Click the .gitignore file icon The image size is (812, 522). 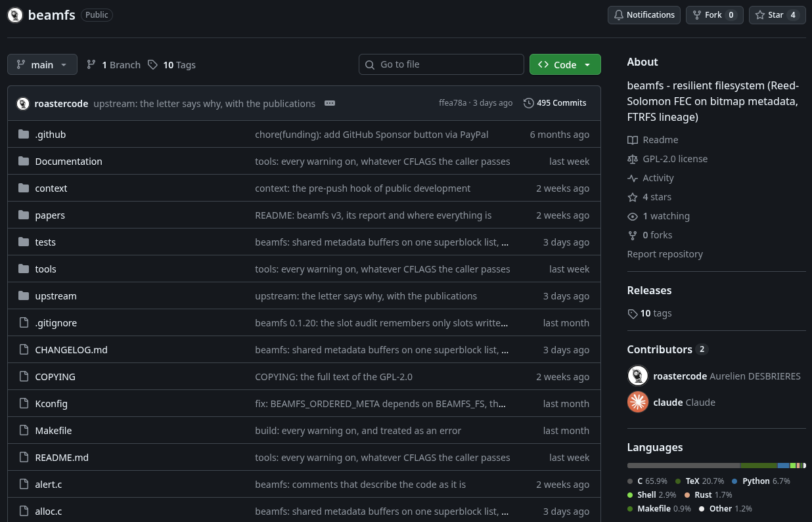point(24,323)
